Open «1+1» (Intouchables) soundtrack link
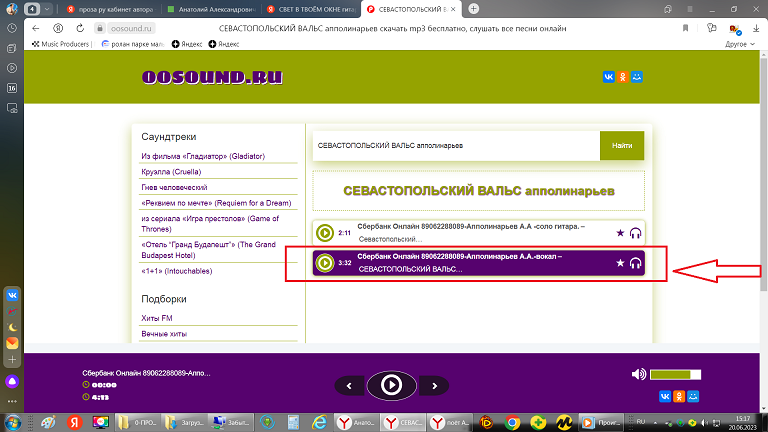The image size is (768, 432). tap(176, 271)
